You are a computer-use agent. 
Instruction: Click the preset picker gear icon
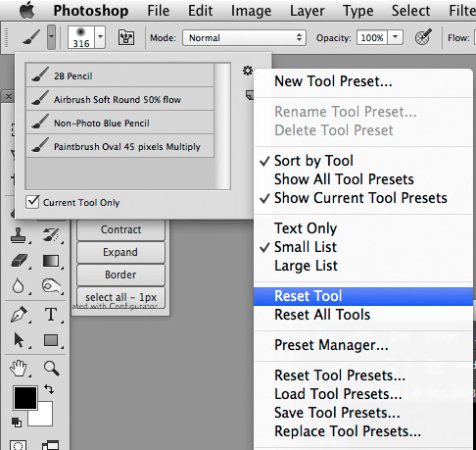click(x=248, y=71)
